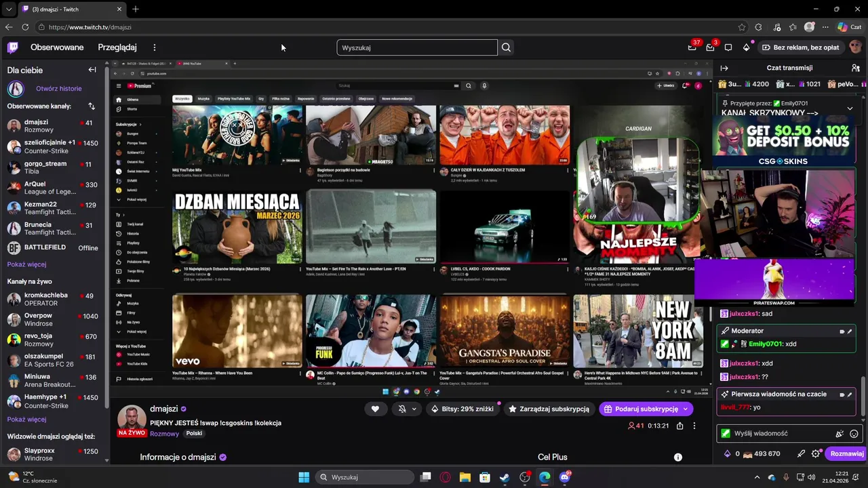Click channel points chest showing 493 670

coord(762,454)
